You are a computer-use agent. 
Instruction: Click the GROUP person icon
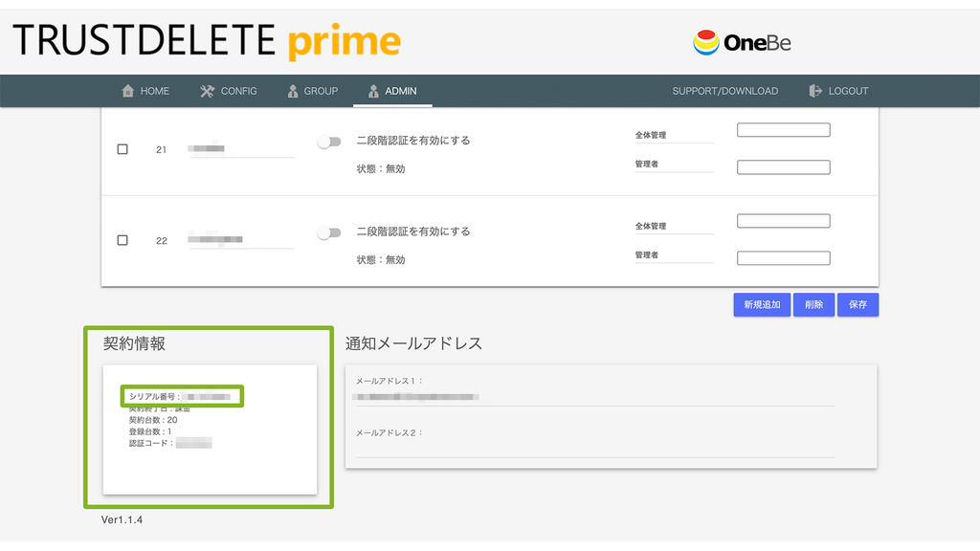(293, 91)
